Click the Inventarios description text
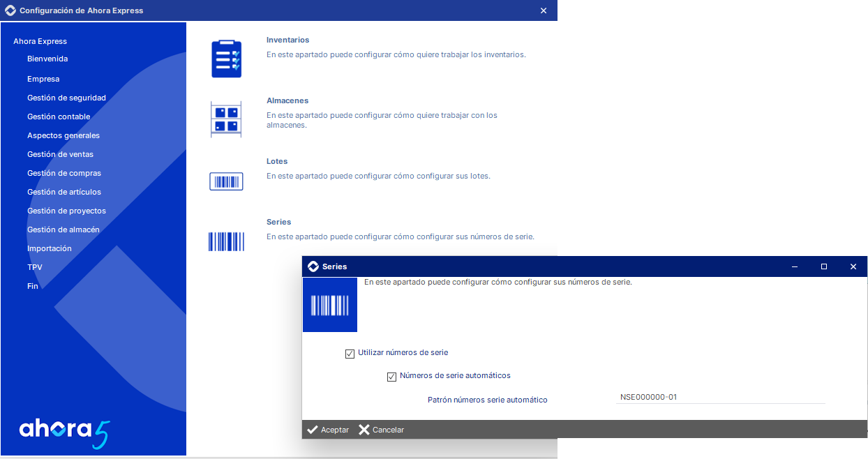This screenshot has height=459, width=868. (x=396, y=54)
